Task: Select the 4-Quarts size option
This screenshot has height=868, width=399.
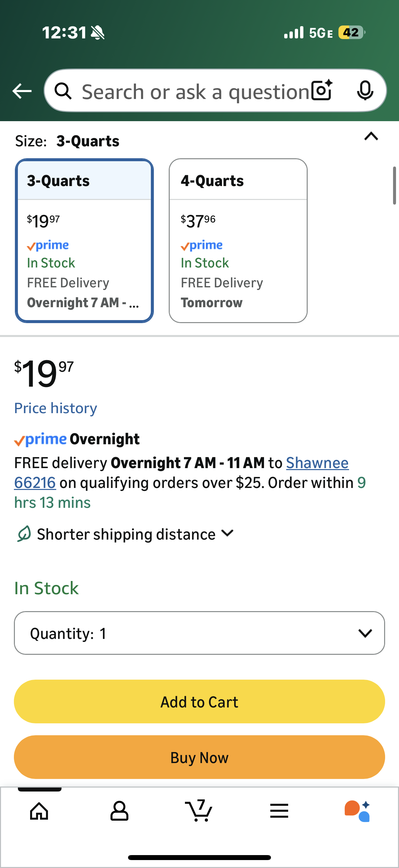Action: pyautogui.click(x=238, y=240)
